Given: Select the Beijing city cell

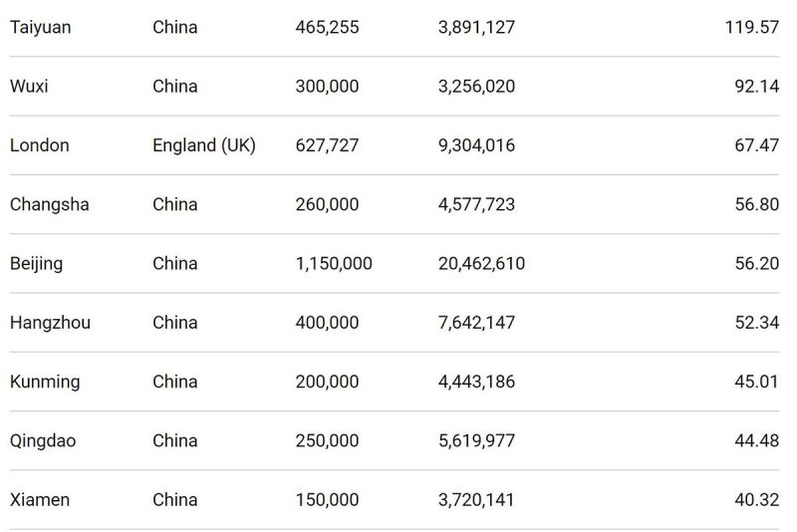Looking at the screenshot, I should 36,263.
